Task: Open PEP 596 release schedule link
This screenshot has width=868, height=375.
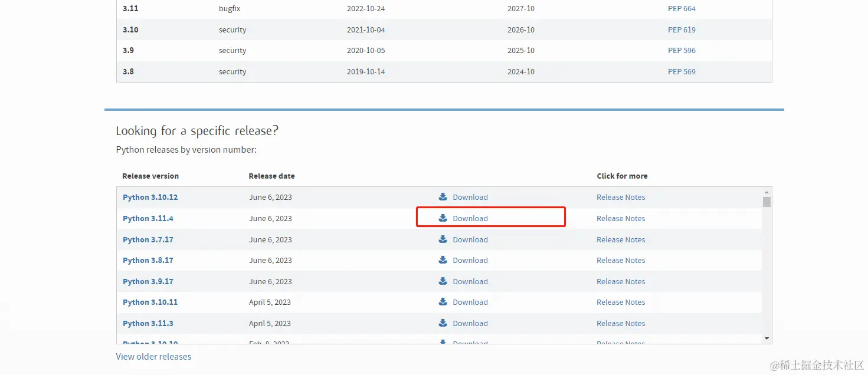Action: coord(682,50)
